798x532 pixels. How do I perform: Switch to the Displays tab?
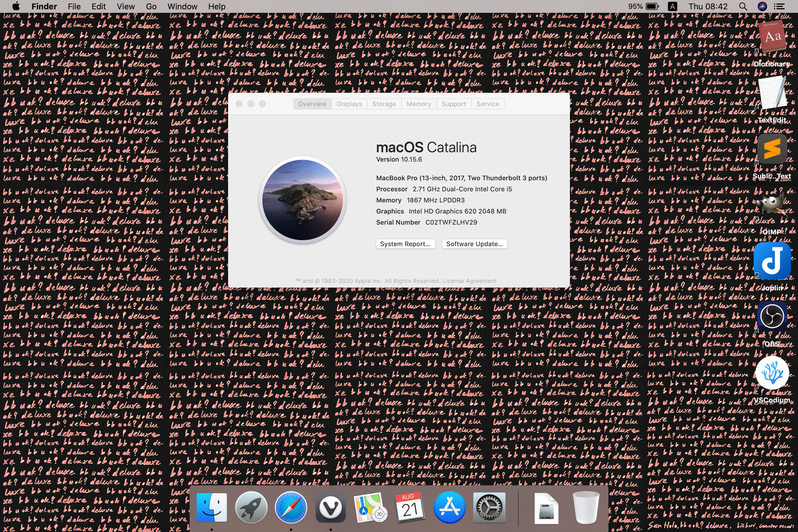pyautogui.click(x=349, y=104)
